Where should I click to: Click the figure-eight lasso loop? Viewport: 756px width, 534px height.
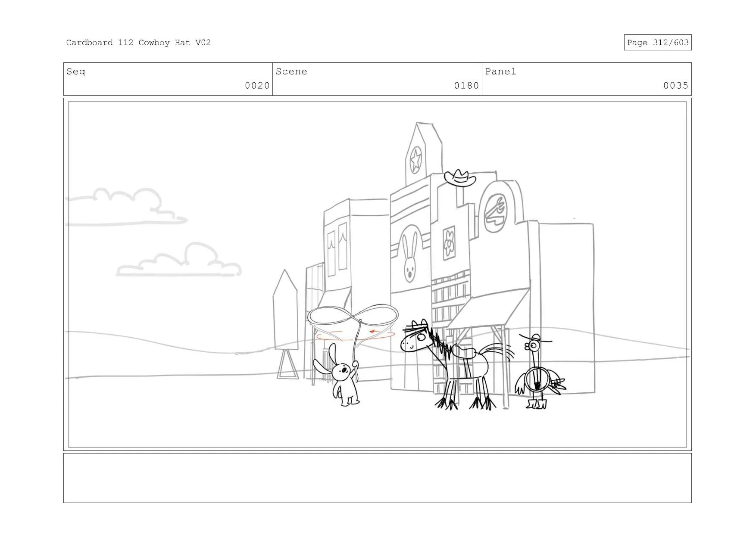coord(353,316)
